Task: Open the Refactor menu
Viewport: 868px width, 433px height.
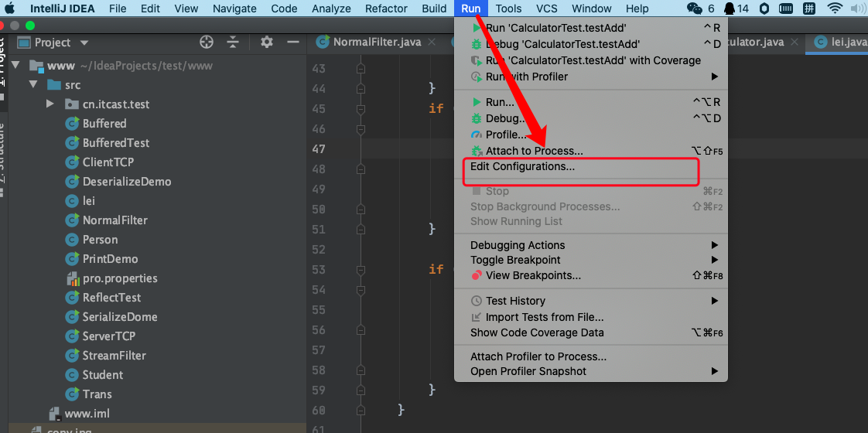Action: [x=386, y=9]
